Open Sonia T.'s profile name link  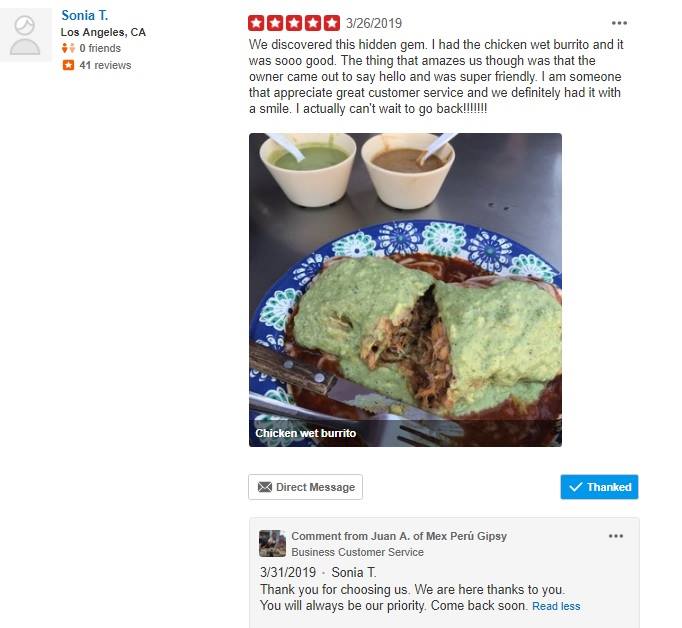[x=84, y=15]
